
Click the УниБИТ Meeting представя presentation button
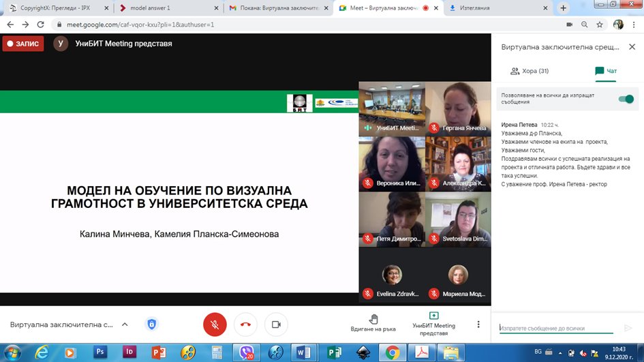433,323
